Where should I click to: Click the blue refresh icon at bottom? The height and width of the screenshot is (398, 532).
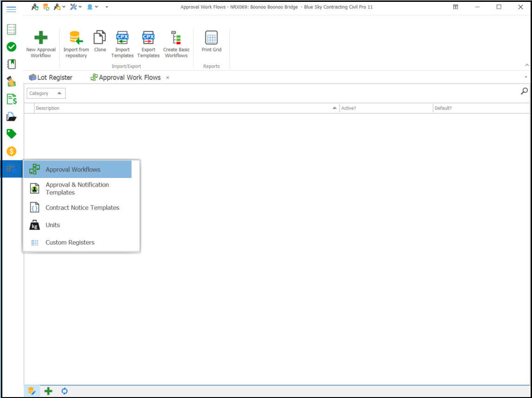click(64, 391)
